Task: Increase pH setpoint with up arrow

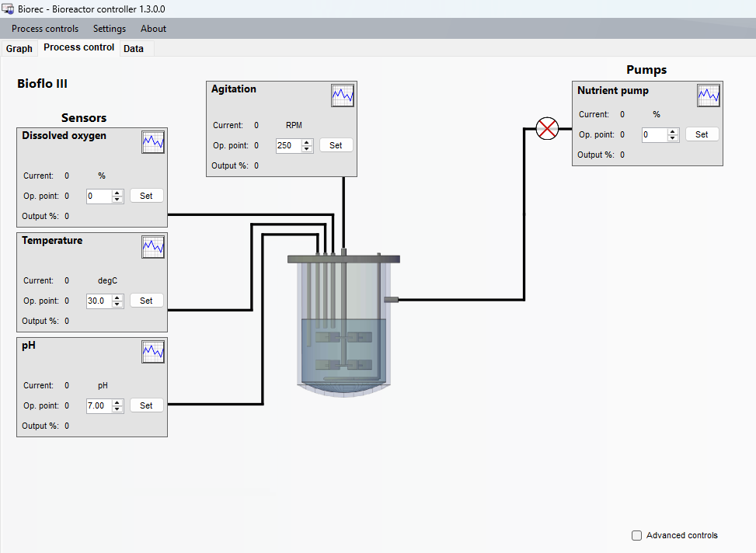Action: [117, 402]
